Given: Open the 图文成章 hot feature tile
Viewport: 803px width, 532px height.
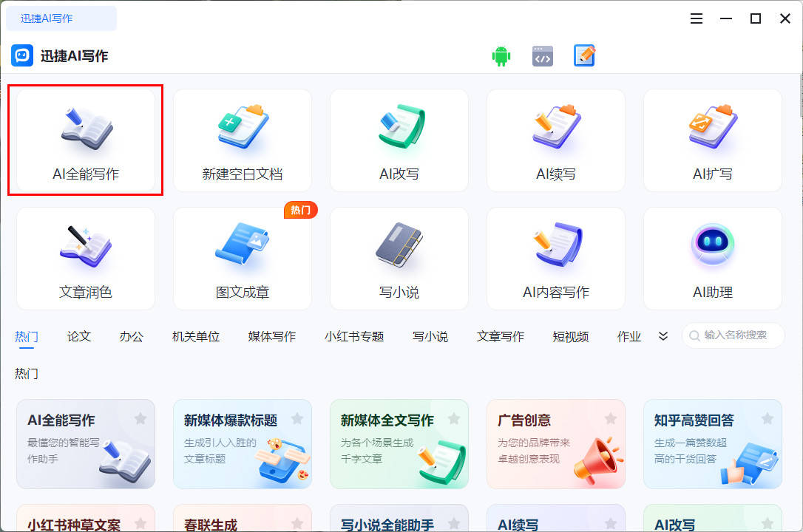Looking at the screenshot, I should click(x=243, y=259).
